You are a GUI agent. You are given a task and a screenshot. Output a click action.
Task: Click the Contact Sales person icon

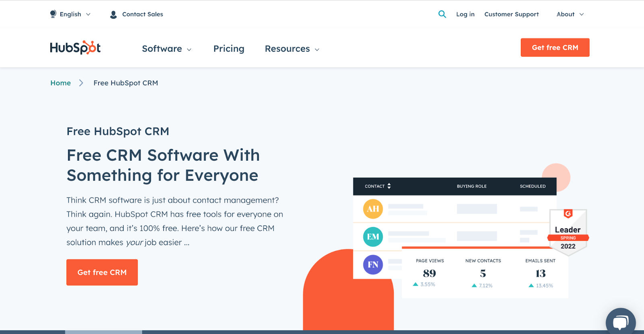pyautogui.click(x=114, y=14)
